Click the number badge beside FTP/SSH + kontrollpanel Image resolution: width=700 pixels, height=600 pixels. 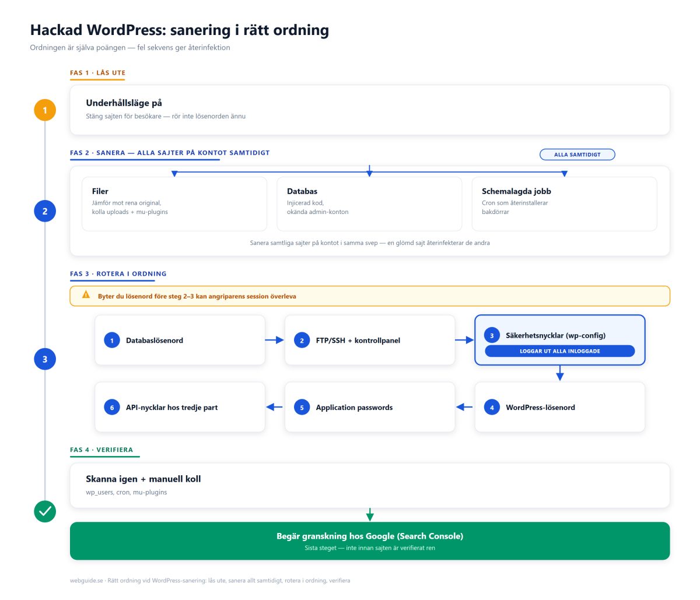(302, 341)
